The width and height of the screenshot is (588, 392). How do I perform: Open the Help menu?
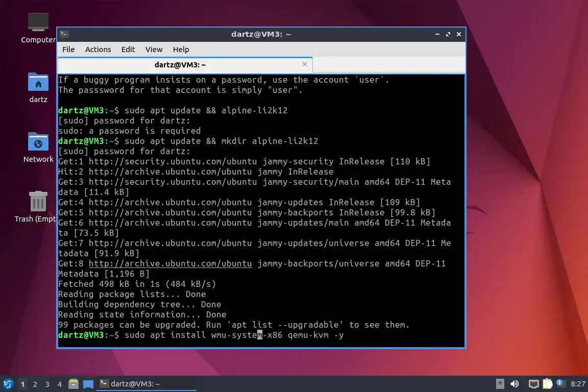(181, 50)
